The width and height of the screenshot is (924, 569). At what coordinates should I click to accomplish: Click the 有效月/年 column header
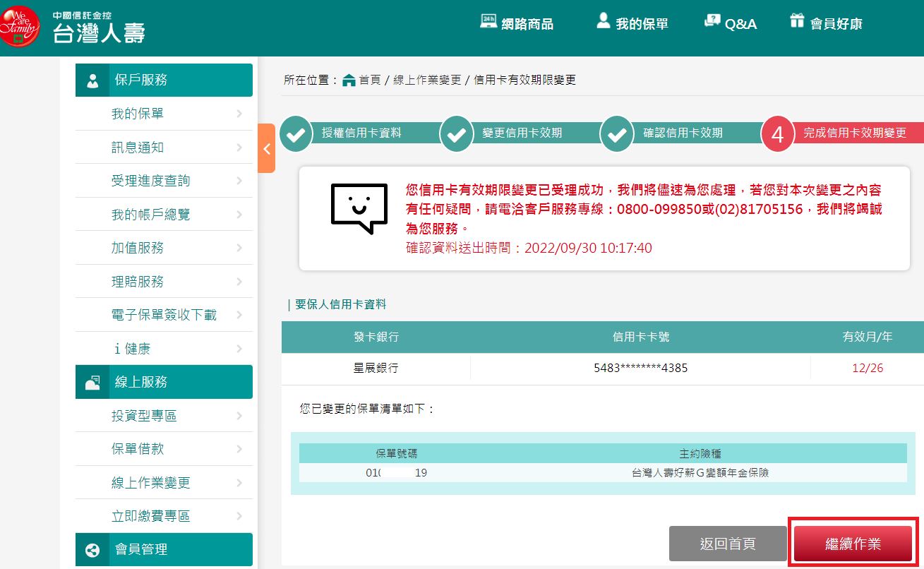click(868, 337)
